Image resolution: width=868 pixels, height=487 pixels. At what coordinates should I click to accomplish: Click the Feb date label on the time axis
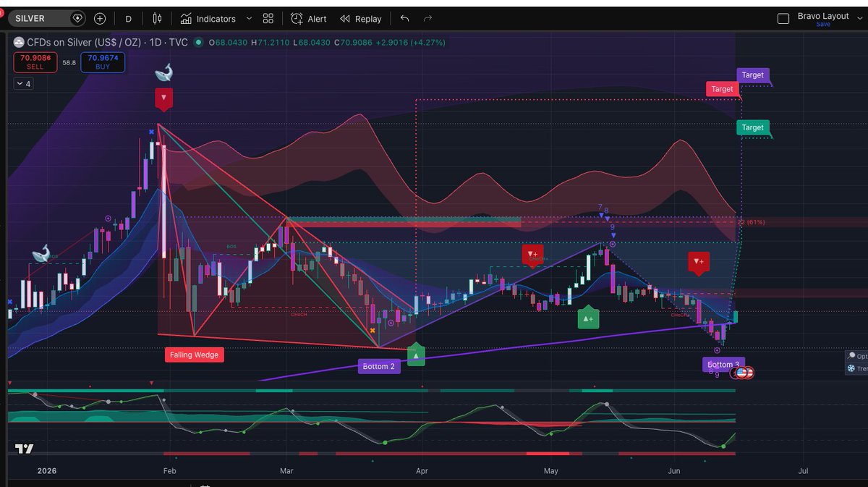tap(169, 470)
